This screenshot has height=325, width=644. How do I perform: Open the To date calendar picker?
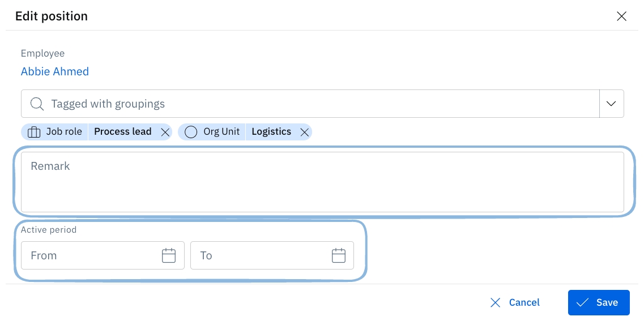338,255
